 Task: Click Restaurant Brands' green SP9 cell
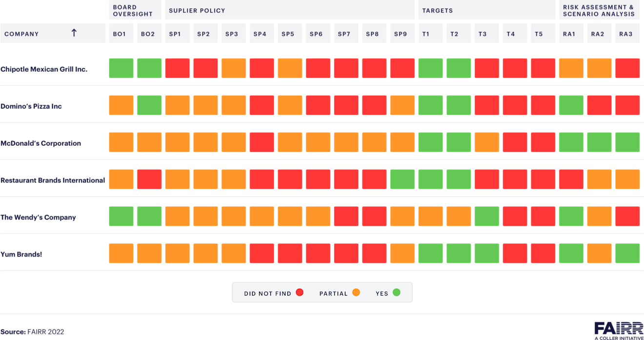(x=402, y=180)
